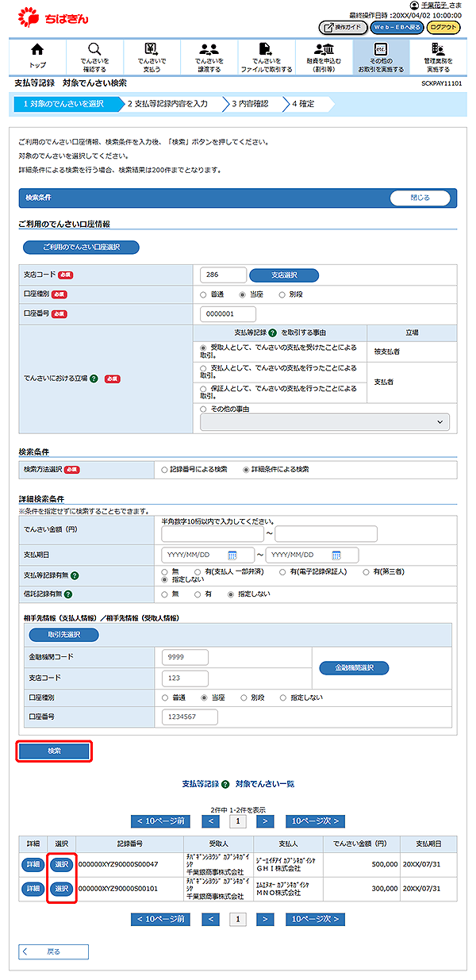Click the 取引先選択 button
This screenshot has width=476, height=980.
[x=64, y=635]
